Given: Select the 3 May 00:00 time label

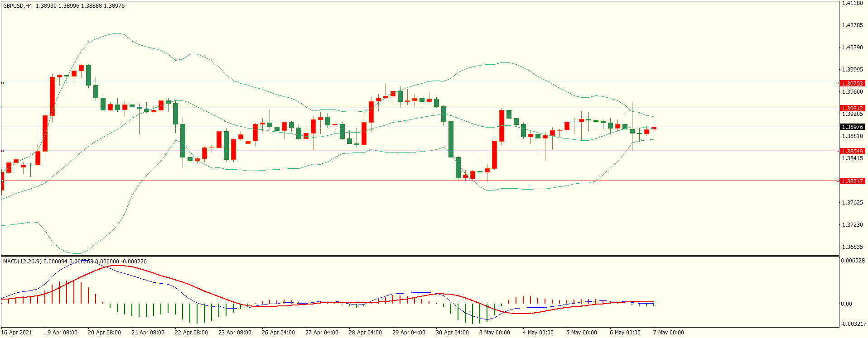Looking at the screenshot, I should [494, 333].
